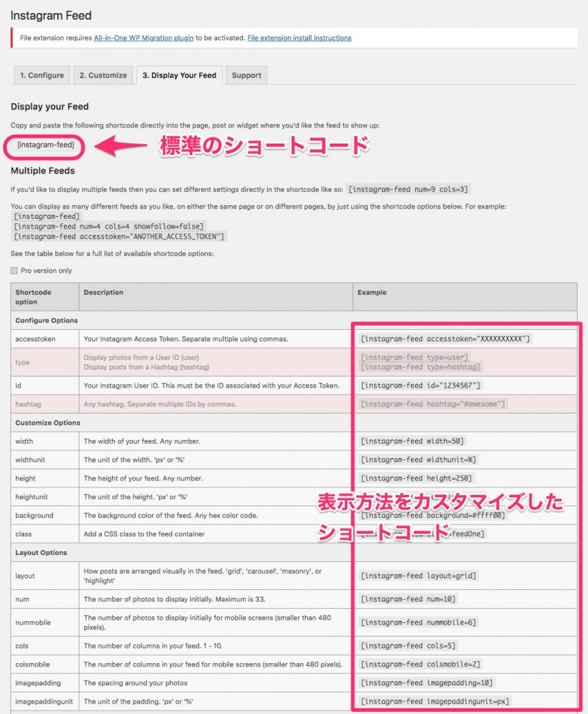588x714 pixels.
Task: Select the '[instagram-feed height=250]' example
Action: click(x=417, y=478)
